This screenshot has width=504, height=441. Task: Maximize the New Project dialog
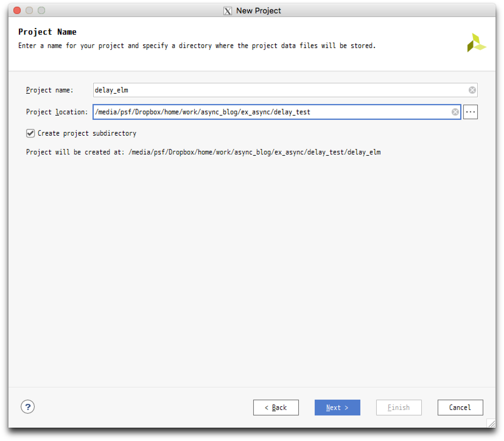coord(41,11)
